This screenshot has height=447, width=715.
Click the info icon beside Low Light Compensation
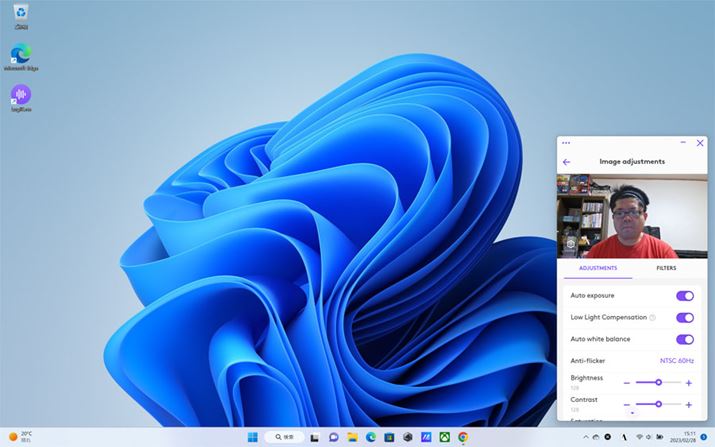point(652,318)
